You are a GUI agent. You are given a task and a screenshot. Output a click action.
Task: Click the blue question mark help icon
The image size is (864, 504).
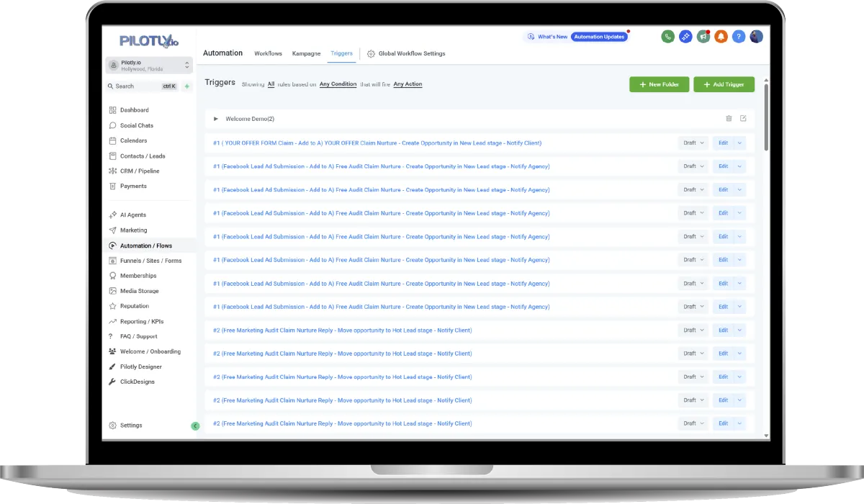click(x=738, y=37)
